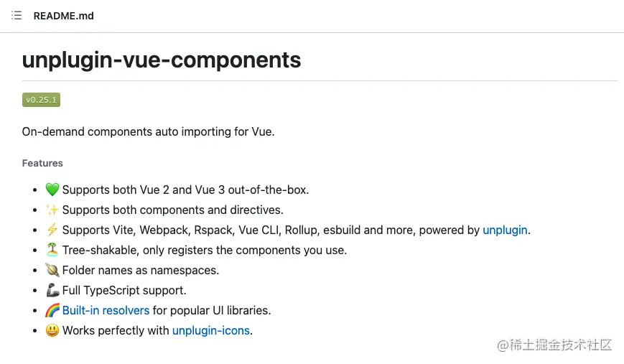The width and height of the screenshot is (624, 364).
Task: Click the ringed planet emoji
Action: [52, 270]
